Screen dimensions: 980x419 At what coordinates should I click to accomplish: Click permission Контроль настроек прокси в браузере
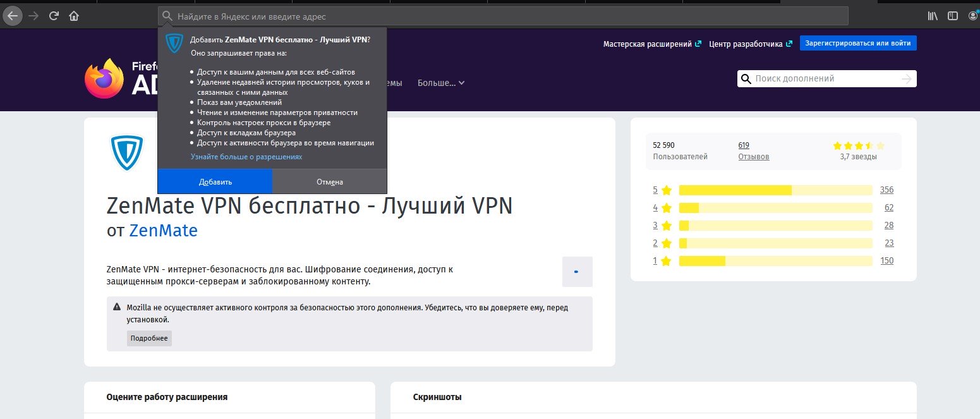(x=263, y=123)
